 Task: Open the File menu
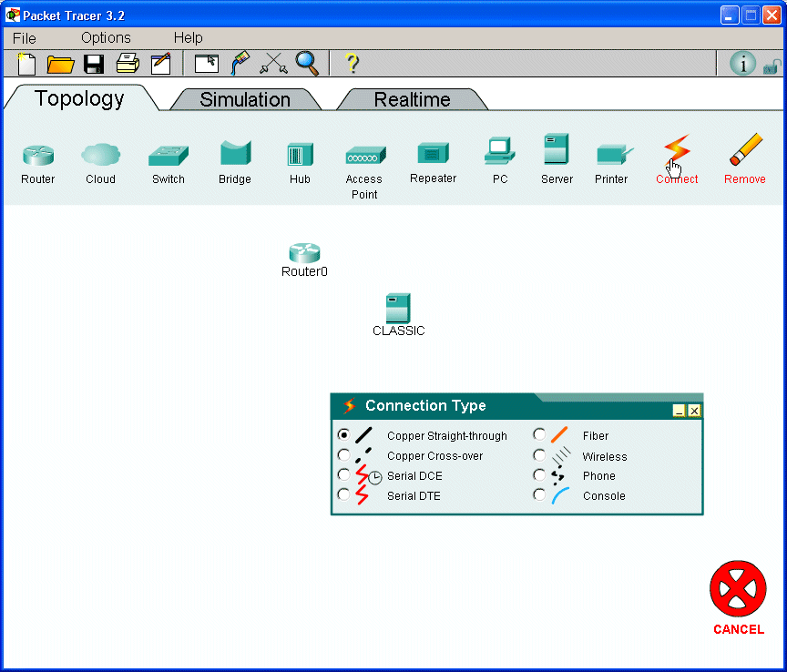point(25,38)
